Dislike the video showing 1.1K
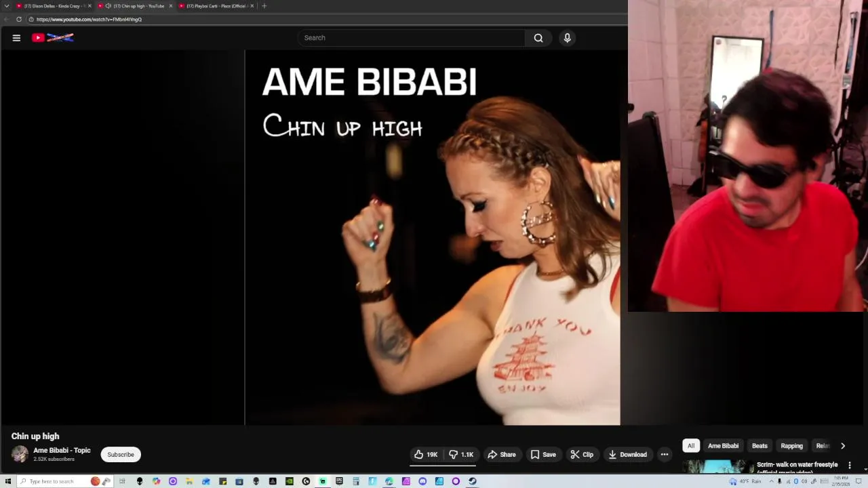The width and height of the screenshot is (868, 488). pos(461,455)
